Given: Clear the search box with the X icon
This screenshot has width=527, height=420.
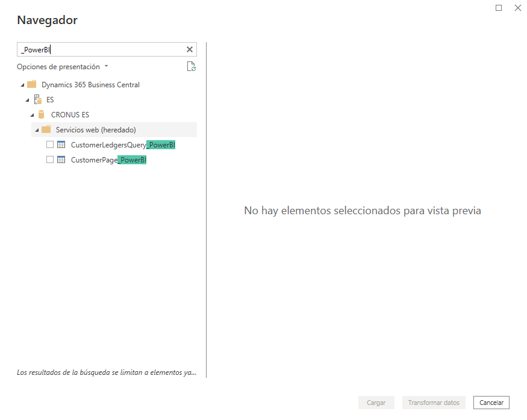Looking at the screenshot, I should pyautogui.click(x=190, y=50).
